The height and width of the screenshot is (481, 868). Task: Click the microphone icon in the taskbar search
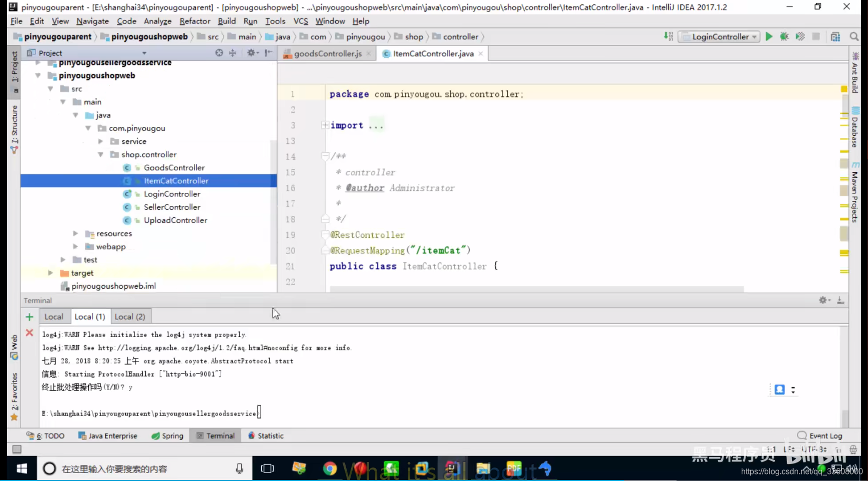[239, 469]
